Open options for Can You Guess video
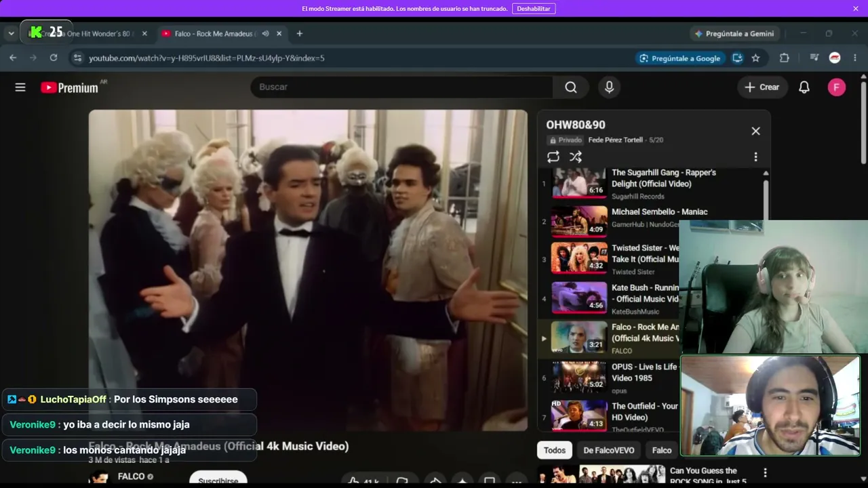The width and height of the screenshot is (868, 488). [x=765, y=472]
